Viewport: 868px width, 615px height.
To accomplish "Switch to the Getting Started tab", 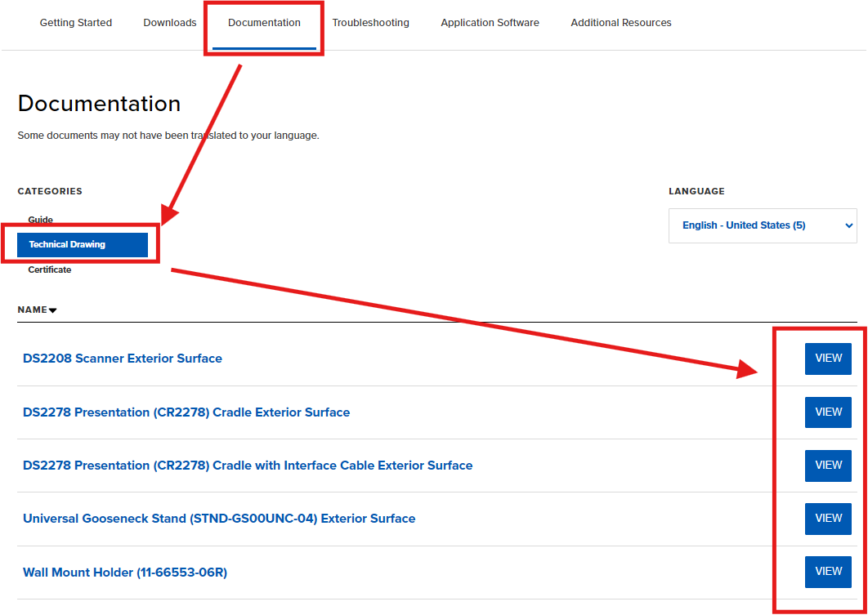I will [x=75, y=23].
